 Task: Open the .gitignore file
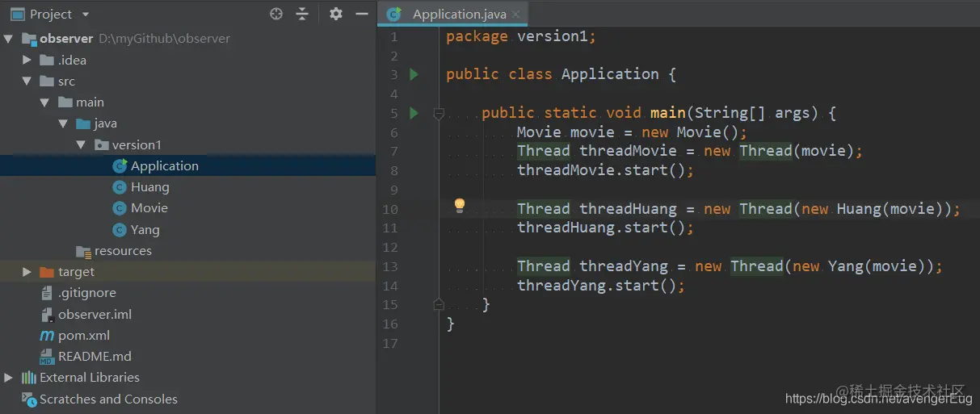[x=87, y=293]
